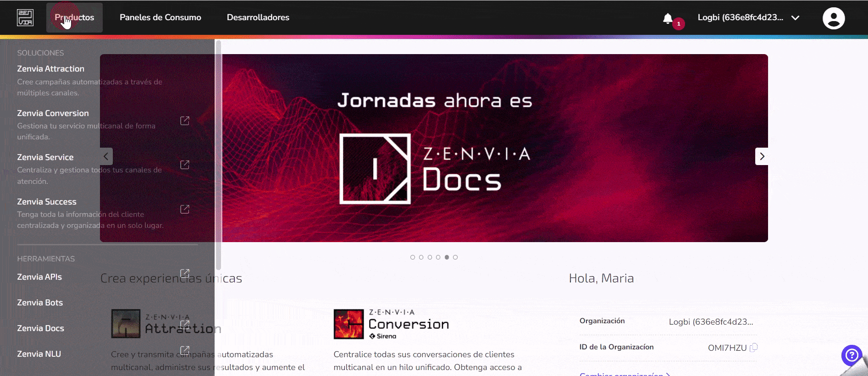The image size is (868, 376).
Task: Copy the organization ID OMI7HZU
Action: click(753, 348)
